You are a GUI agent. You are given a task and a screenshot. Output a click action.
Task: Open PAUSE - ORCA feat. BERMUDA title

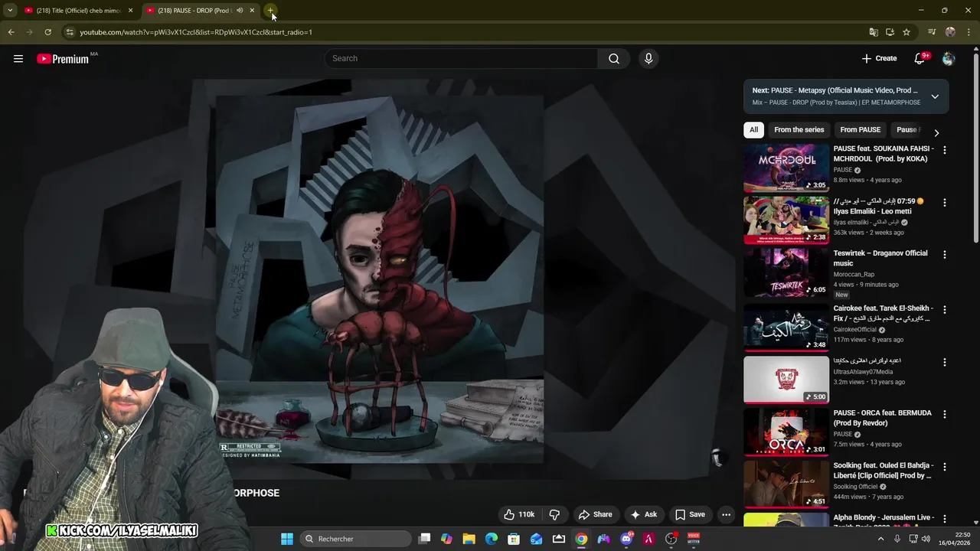pyautogui.click(x=882, y=418)
